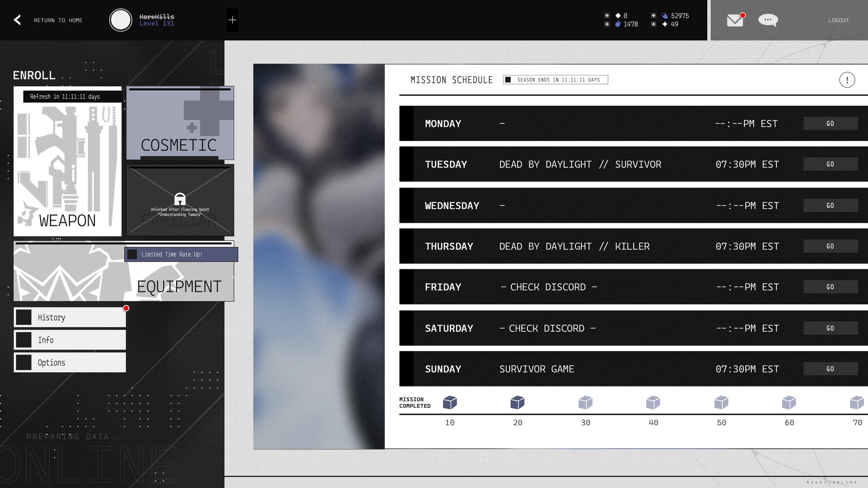Viewport: 868px width, 488px height.
Task: Select the reward cube at 60 missions
Action: [x=789, y=402]
